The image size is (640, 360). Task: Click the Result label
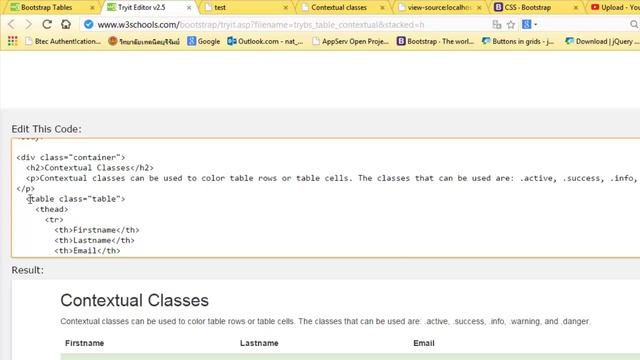pyautogui.click(x=27, y=270)
